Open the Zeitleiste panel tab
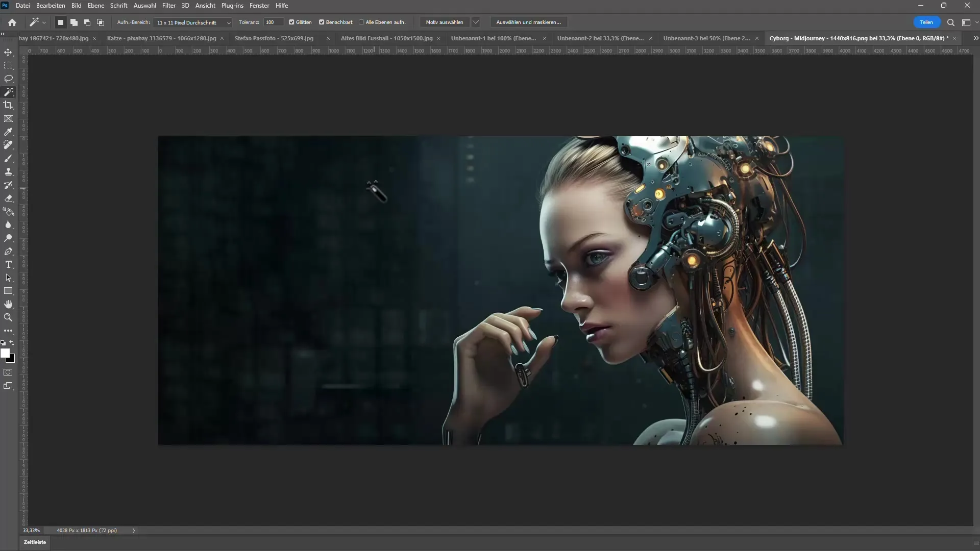Image resolution: width=980 pixels, height=551 pixels. (x=35, y=542)
